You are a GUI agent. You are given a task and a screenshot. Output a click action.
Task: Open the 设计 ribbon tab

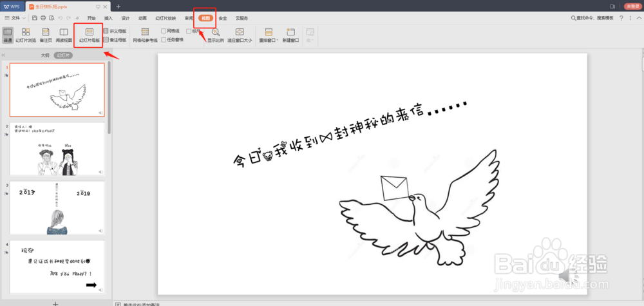click(x=126, y=18)
